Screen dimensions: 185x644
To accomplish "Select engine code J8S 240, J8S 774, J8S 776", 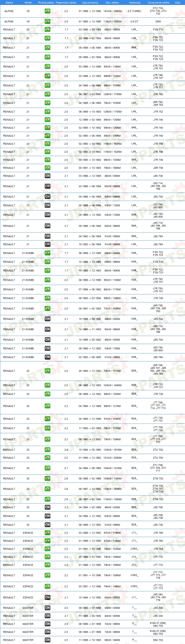I will pyautogui.click(x=158, y=597).
